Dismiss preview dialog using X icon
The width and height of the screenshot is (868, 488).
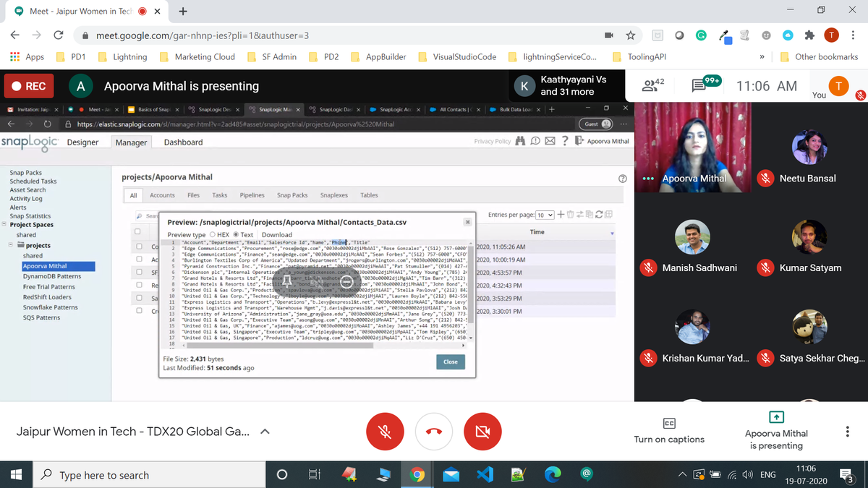coord(467,222)
